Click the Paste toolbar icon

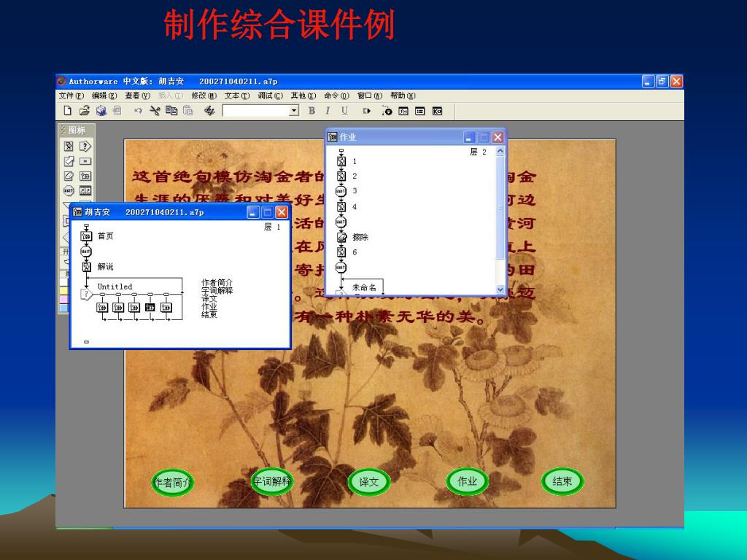(x=188, y=111)
